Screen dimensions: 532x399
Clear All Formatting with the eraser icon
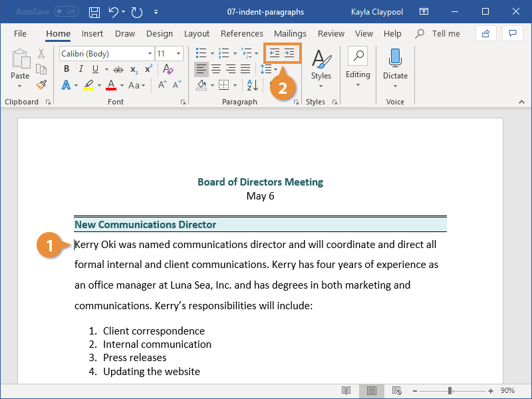168,69
